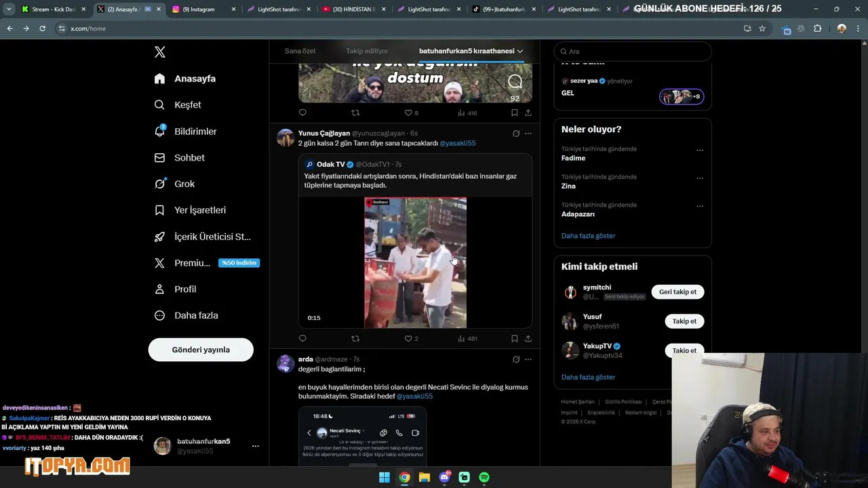
Task: Reply to Yunus Çağlayan's post
Action: pyautogui.click(x=302, y=338)
